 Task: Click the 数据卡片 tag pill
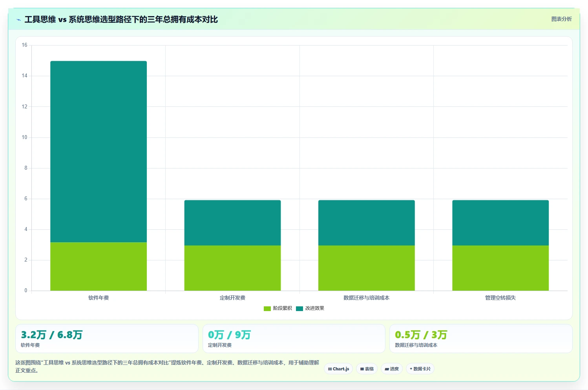420,369
